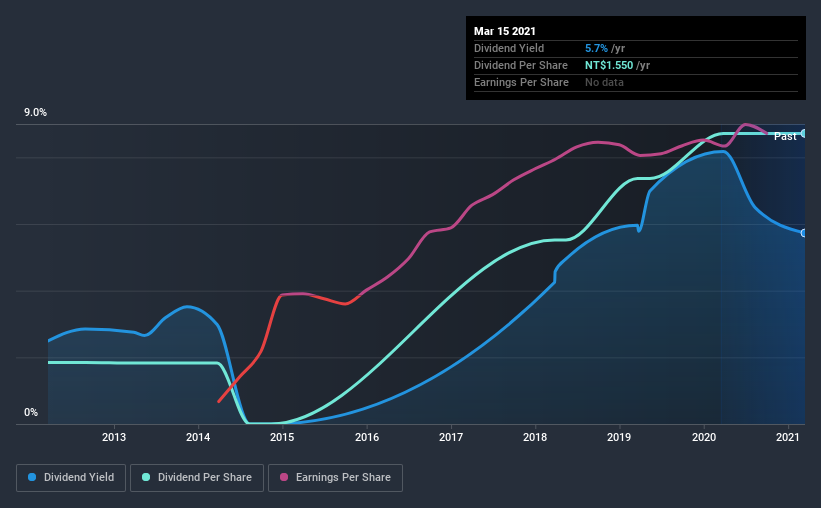Click the 2018 x-axis label
Image resolution: width=821 pixels, height=508 pixels.
click(535, 437)
